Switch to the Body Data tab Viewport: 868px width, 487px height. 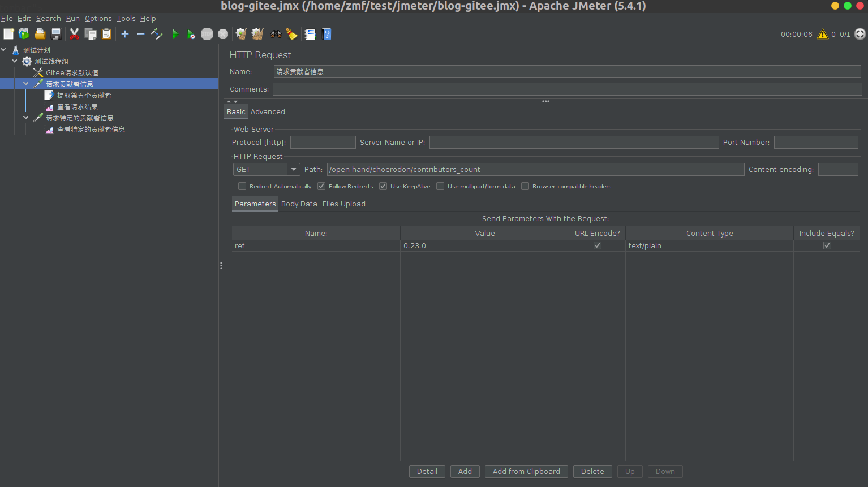tap(299, 204)
